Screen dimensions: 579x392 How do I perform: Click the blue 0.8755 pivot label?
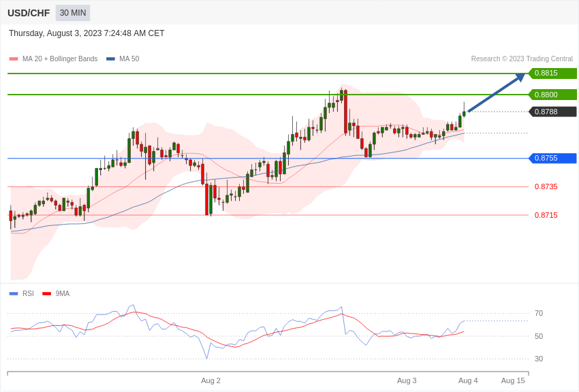click(553, 158)
